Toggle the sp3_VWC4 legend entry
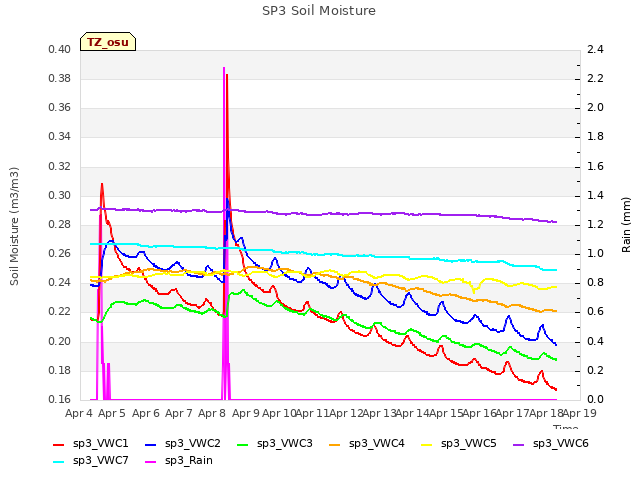The image size is (640, 480). click(367, 443)
